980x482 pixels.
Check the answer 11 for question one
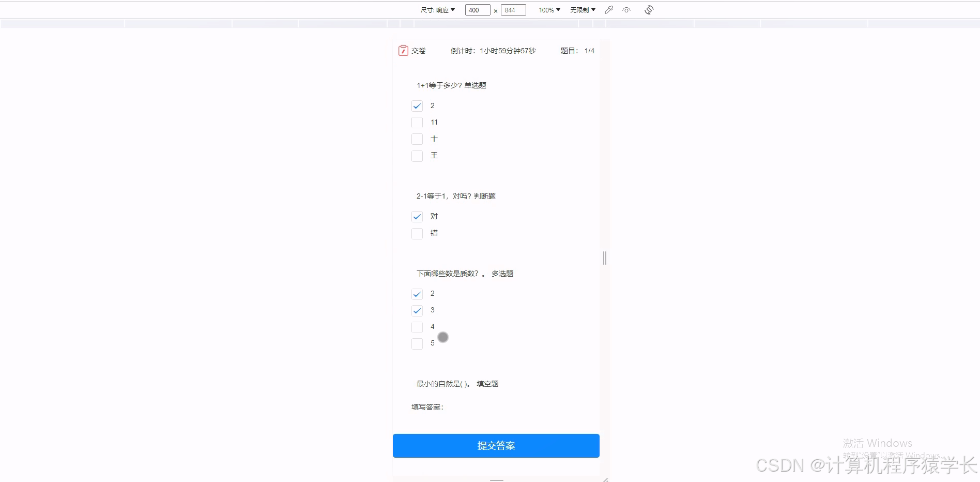[417, 122]
